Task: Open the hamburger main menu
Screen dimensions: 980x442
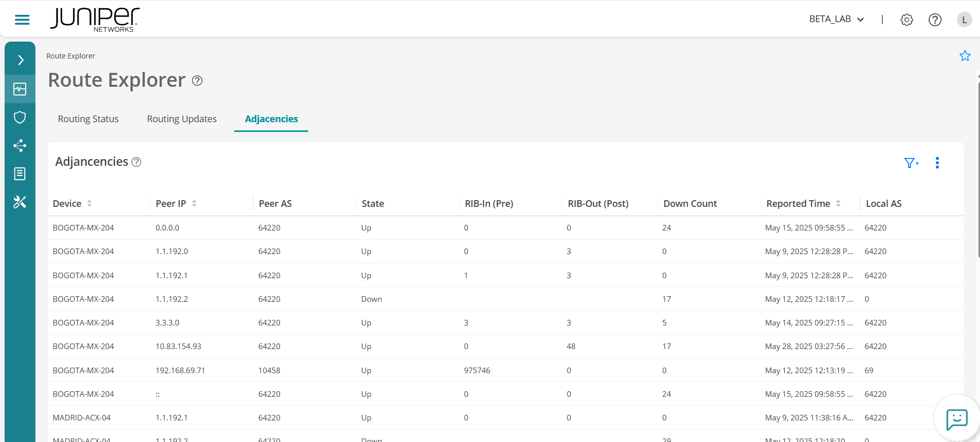Action: (22, 20)
